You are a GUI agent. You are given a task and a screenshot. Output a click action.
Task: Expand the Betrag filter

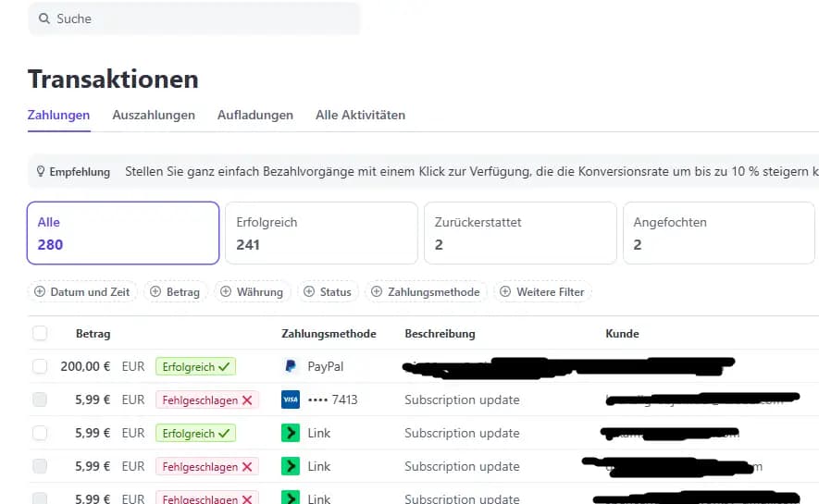pos(176,292)
